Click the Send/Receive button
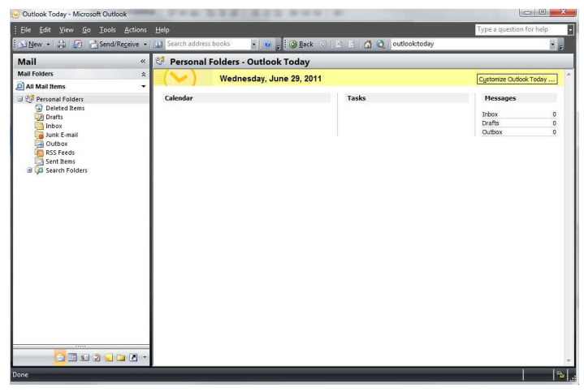This screenshot has width=584, height=392. [115, 45]
